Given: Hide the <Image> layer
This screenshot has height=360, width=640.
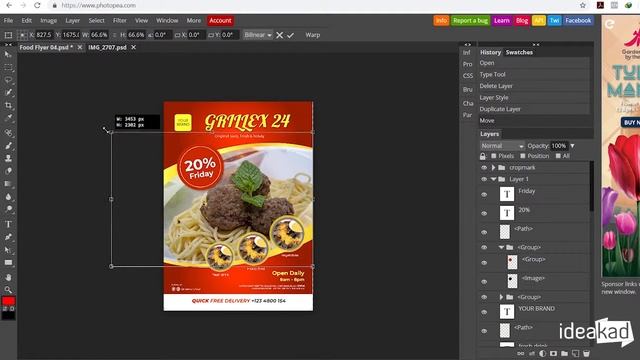Looking at the screenshot, I should [484, 282].
